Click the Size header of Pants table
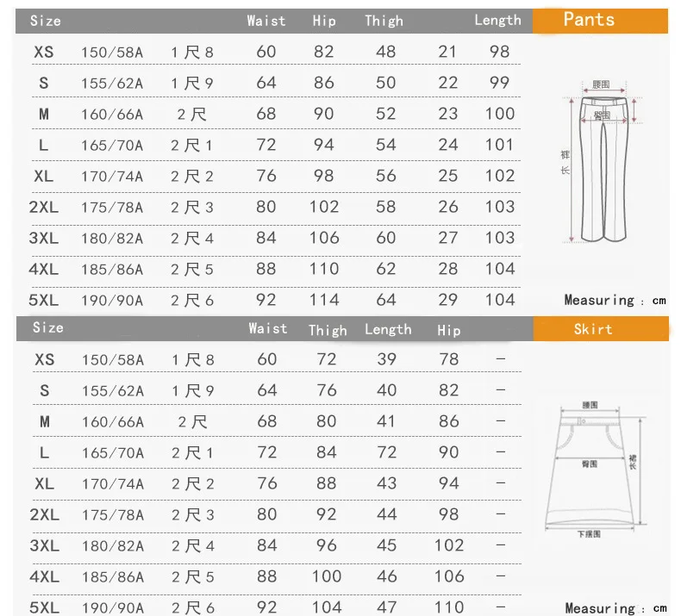Screen dimensions: 681x616 coord(46,21)
